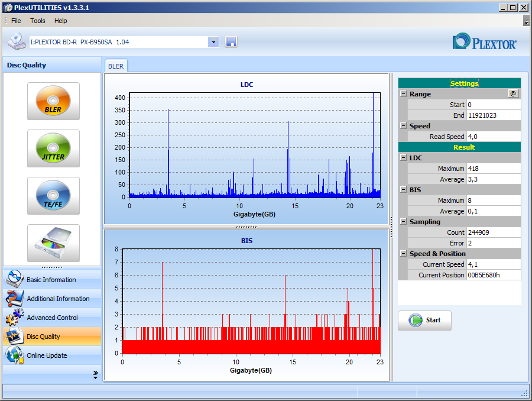This screenshot has width=532, height=401.
Task: Click the BIS Average value 0,1
Action: tap(494, 211)
